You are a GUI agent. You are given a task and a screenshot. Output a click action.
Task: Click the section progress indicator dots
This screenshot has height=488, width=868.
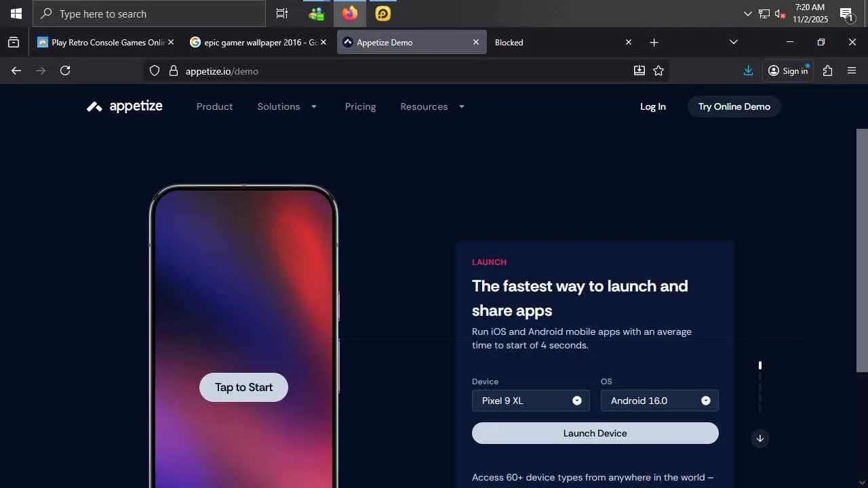[x=760, y=387]
